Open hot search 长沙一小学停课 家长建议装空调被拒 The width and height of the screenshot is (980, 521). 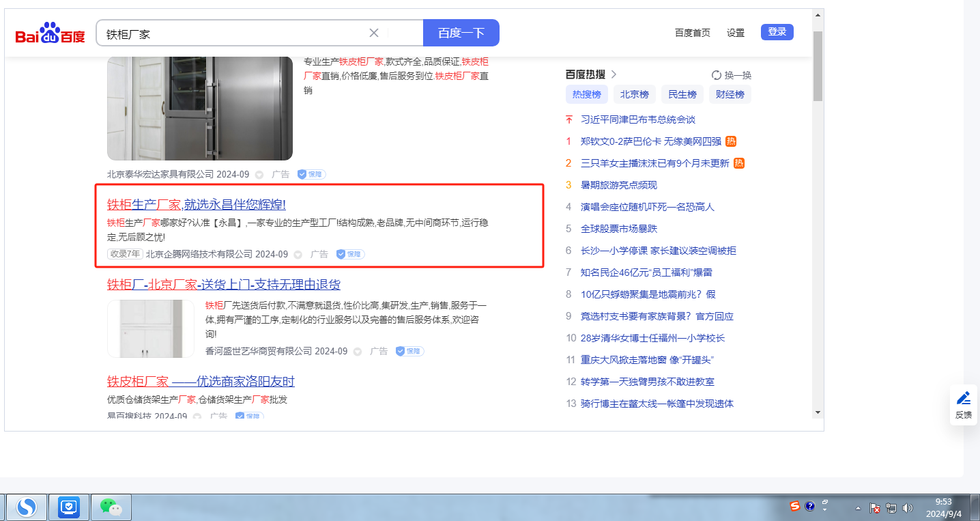(x=659, y=251)
